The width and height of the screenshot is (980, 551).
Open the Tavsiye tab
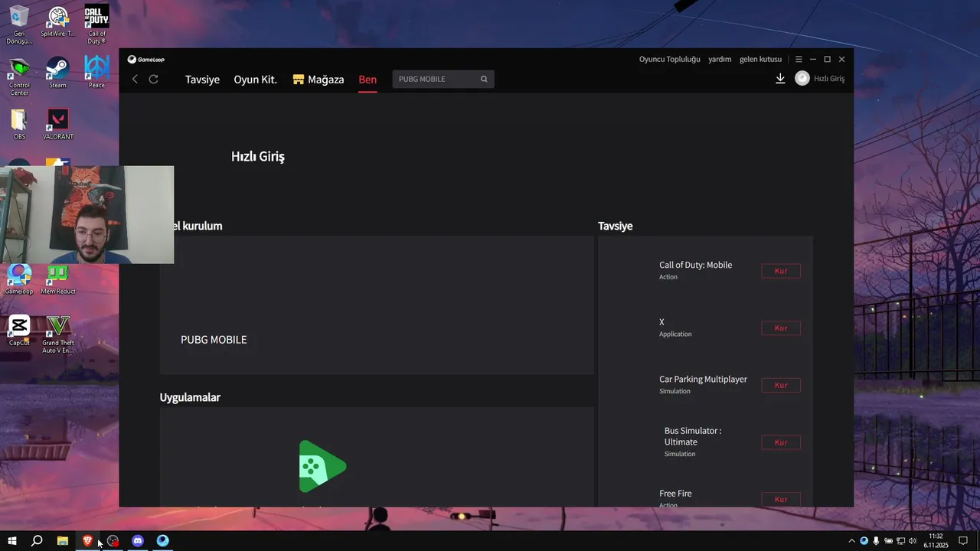[x=202, y=80]
